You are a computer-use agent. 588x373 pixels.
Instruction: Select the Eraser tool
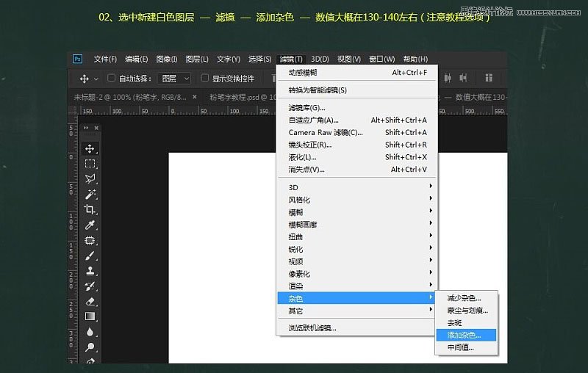90,301
